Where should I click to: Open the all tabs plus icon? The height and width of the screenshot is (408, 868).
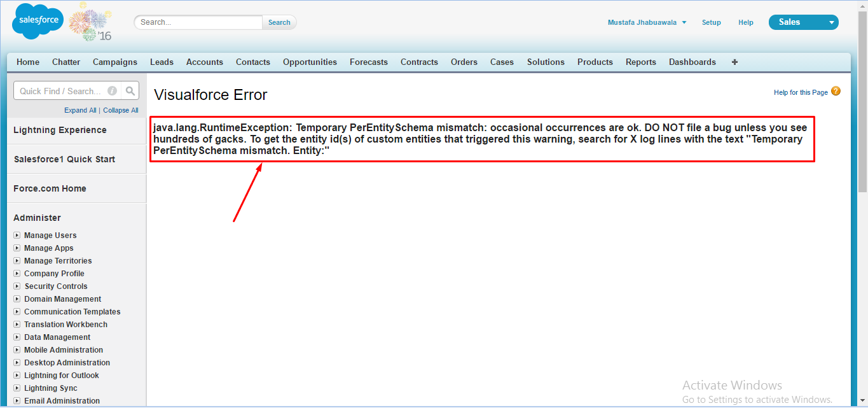pos(734,62)
